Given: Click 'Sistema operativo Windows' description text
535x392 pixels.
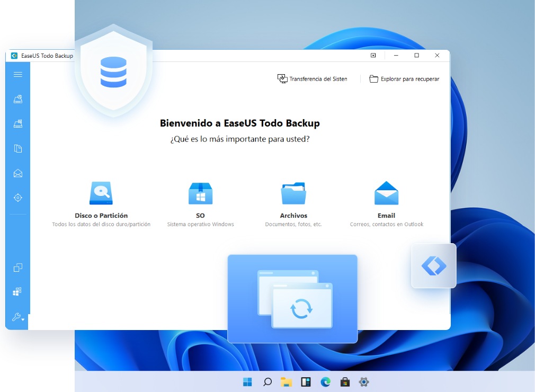Looking at the screenshot, I should pyautogui.click(x=201, y=224).
